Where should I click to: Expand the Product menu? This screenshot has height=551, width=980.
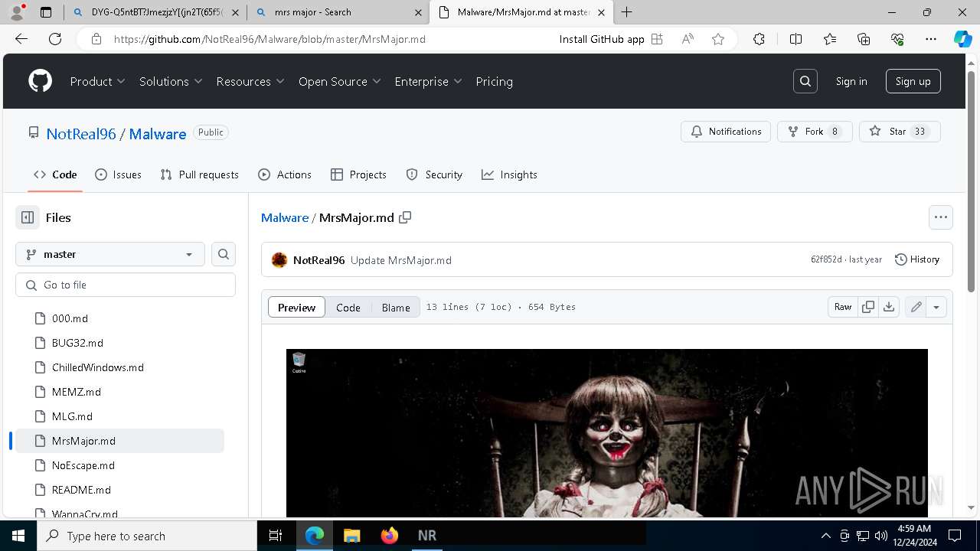98,81
